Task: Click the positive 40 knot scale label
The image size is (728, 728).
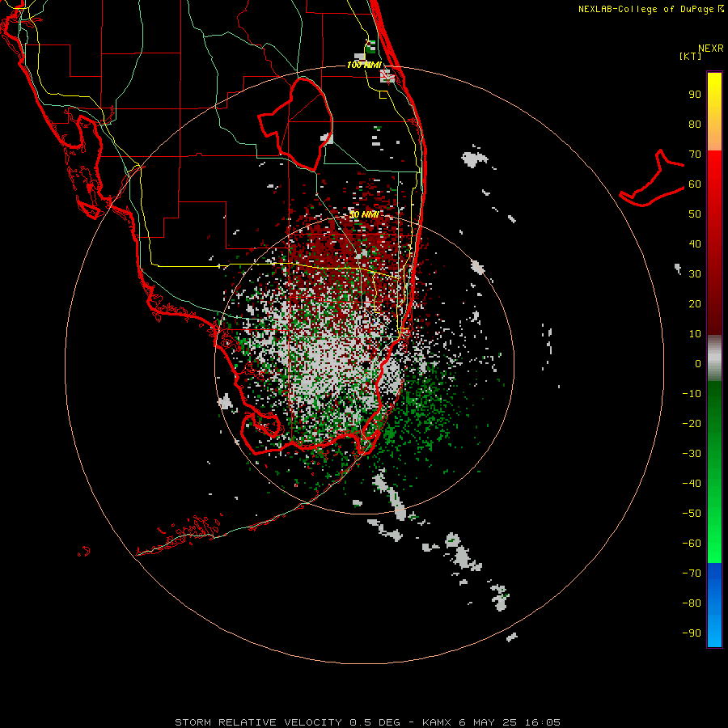Action: click(695, 243)
